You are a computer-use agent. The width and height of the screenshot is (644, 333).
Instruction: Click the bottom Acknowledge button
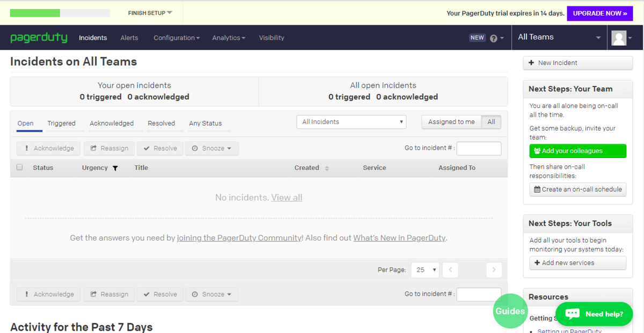[x=49, y=294]
